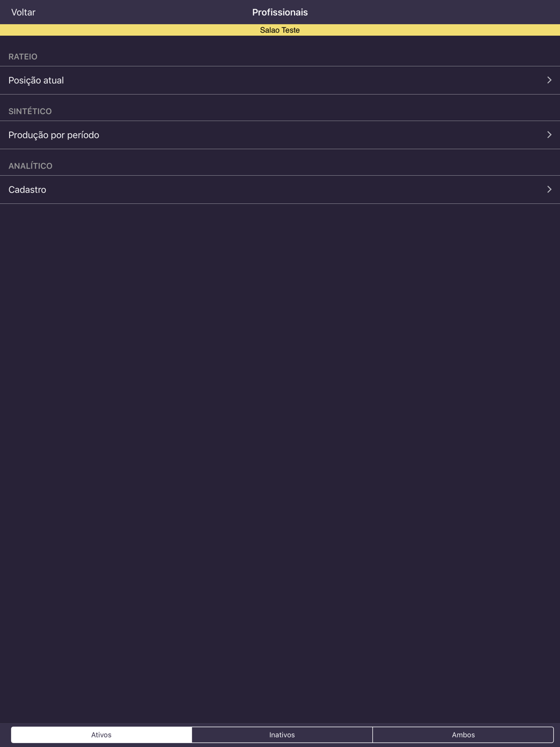Click the chevron on Produção por período
The height and width of the screenshot is (747, 560).
549,135
